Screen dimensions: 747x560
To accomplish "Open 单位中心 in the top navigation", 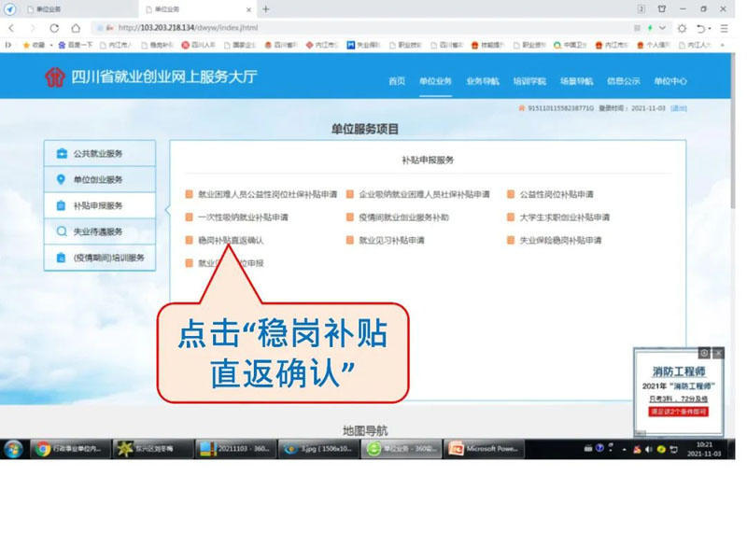I will (670, 81).
